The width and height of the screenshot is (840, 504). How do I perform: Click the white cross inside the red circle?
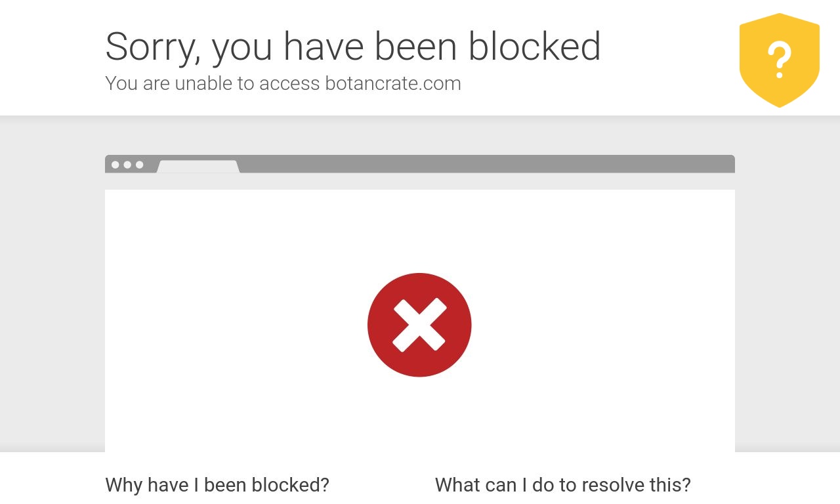click(419, 325)
